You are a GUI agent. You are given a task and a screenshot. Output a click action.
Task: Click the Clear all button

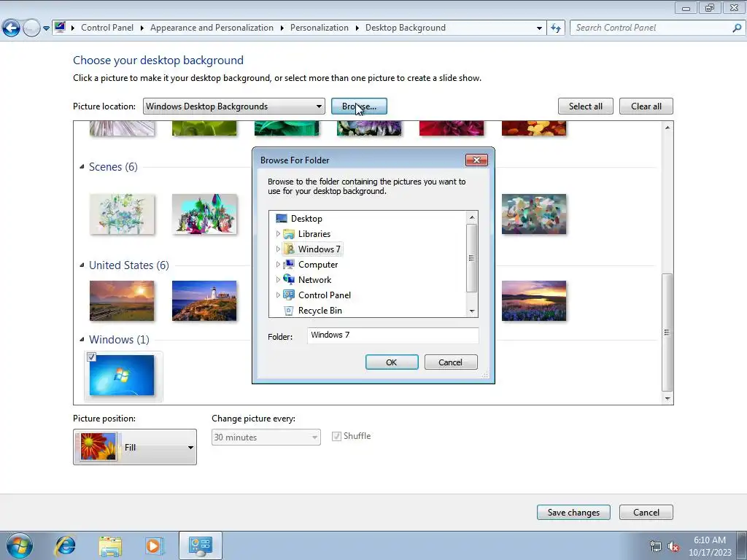[x=646, y=106]
